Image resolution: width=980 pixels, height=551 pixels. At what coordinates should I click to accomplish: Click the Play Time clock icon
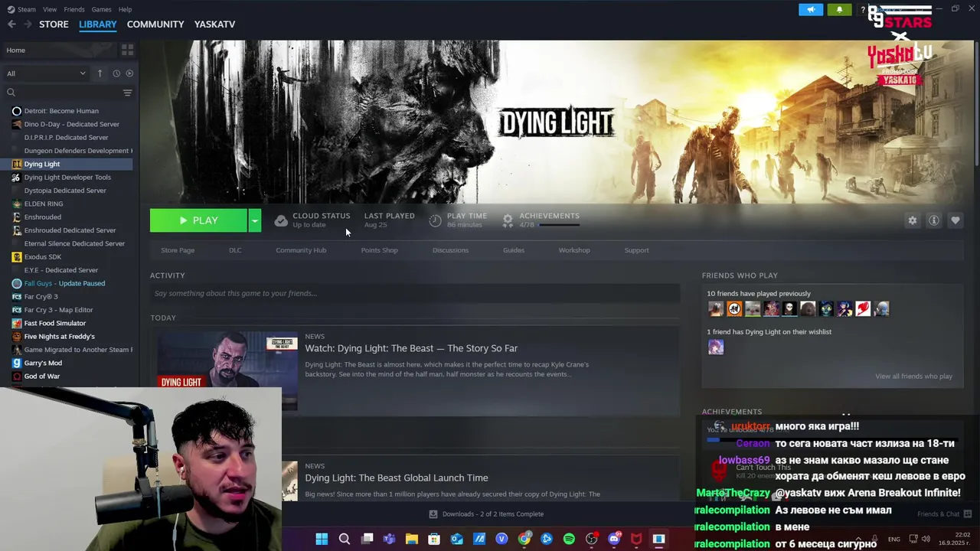[435, 220]
